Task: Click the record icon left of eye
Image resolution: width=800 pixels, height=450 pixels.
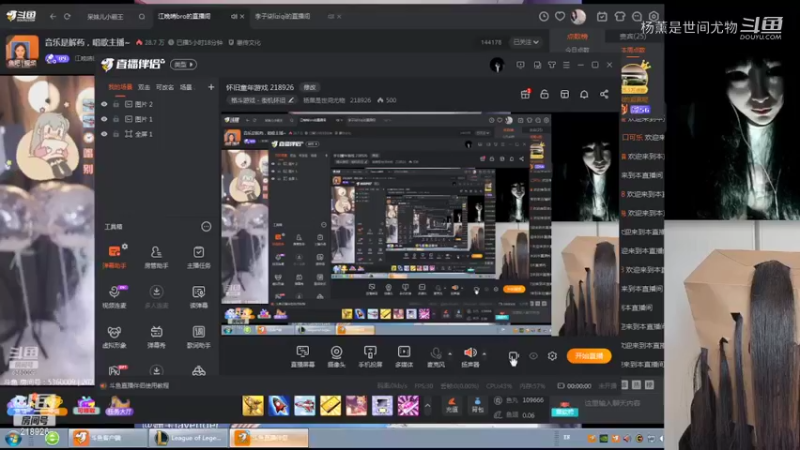Action: point(513,356)
